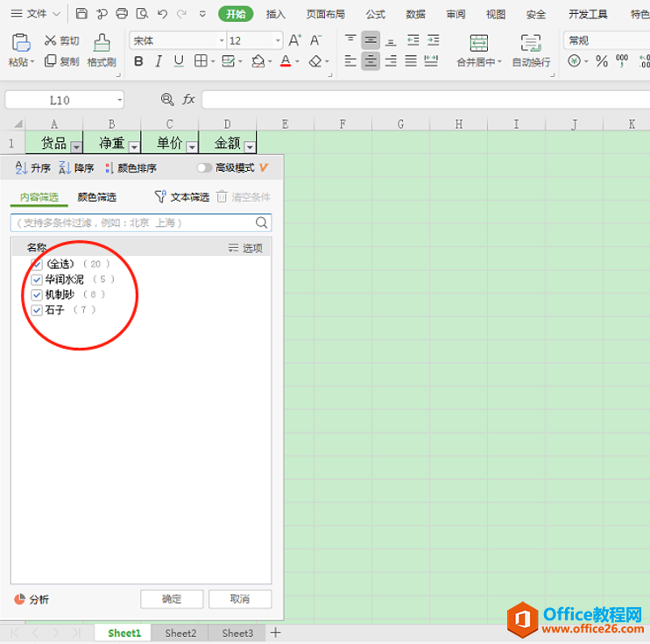Align text to top of cell

tap(350, 39)
